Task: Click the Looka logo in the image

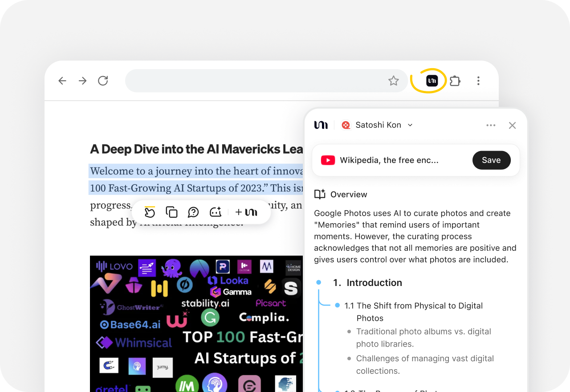Action: (x=228, y=281)
